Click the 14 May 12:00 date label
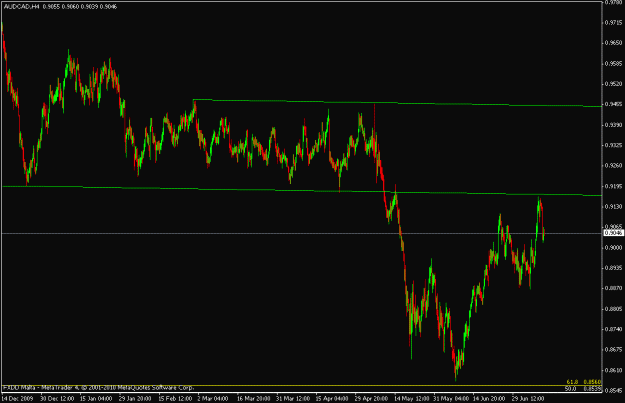This screenshot has width=625, height=403. [x=412, y=398]
